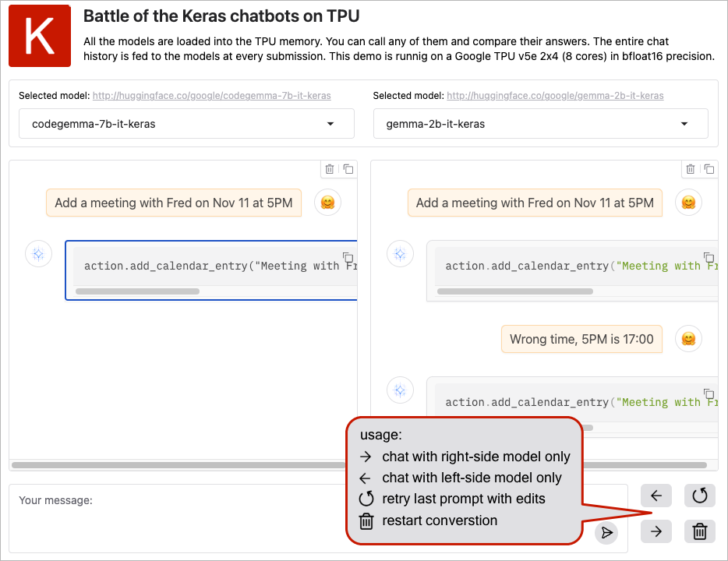Copy code from left codegemma response

coord(348,258)
